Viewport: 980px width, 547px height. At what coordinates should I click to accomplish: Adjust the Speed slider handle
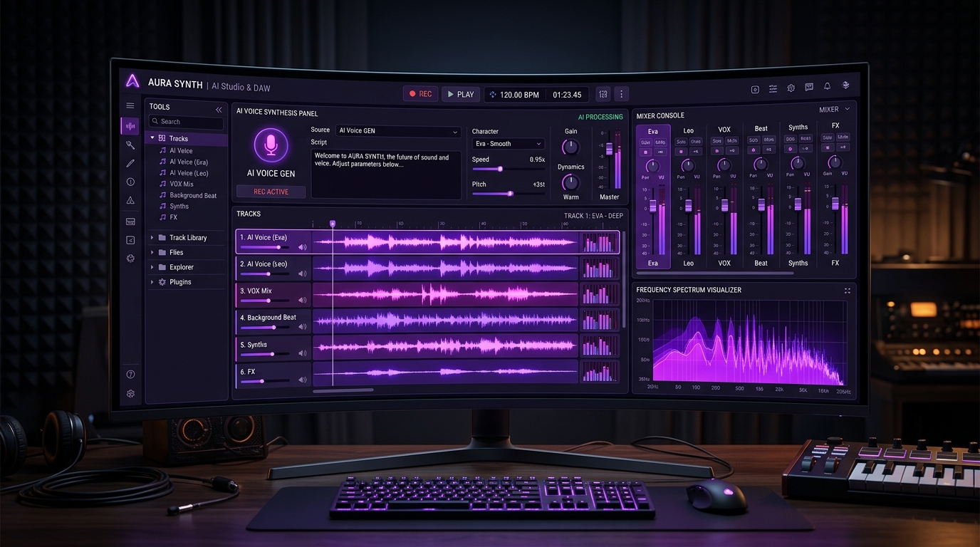(500, 169)
